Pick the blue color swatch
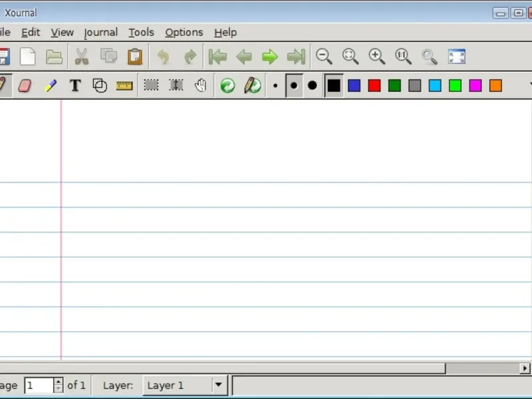This screenshot has height=399, width=532. click(354, 86)
